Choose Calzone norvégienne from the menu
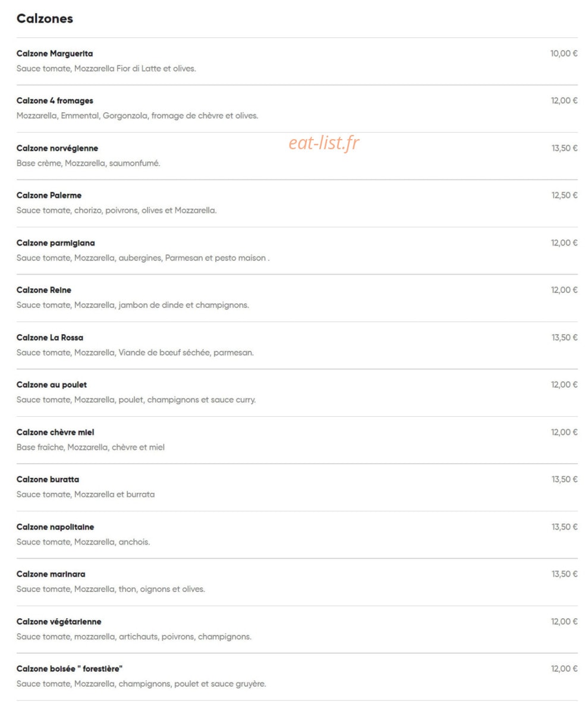588x702 pixels. 57,148
